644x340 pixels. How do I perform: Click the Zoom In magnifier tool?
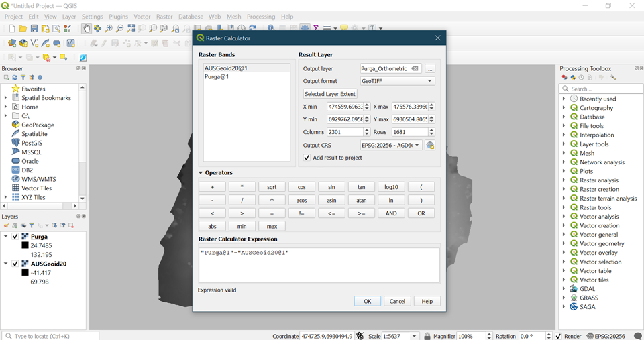point(109,29)
